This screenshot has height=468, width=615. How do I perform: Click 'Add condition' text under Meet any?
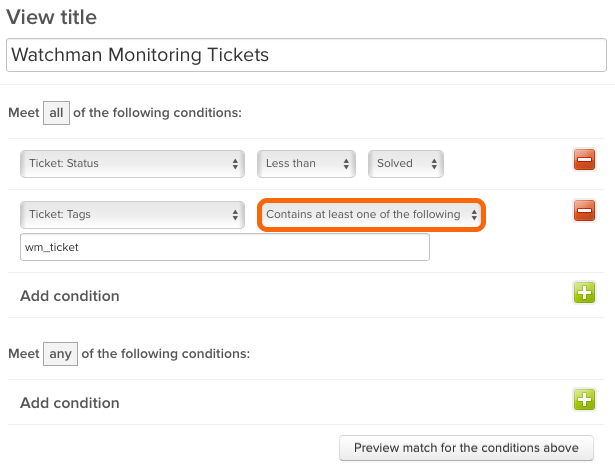[x=70, y=403]
